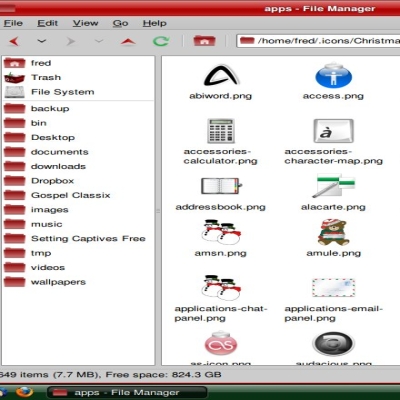Open the View menu
The image size is (400, 400).
pyautogui.click(x=85, y=23)
